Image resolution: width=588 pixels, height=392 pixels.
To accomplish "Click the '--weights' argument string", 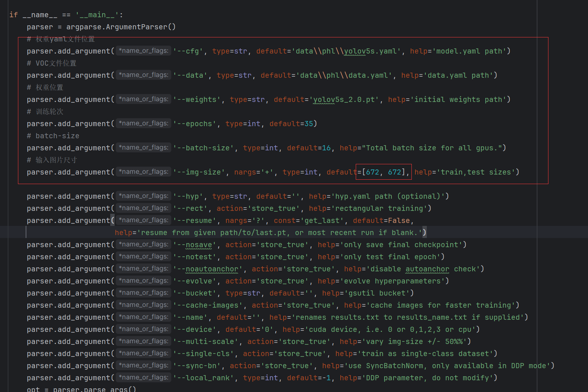I will [197, 99].
